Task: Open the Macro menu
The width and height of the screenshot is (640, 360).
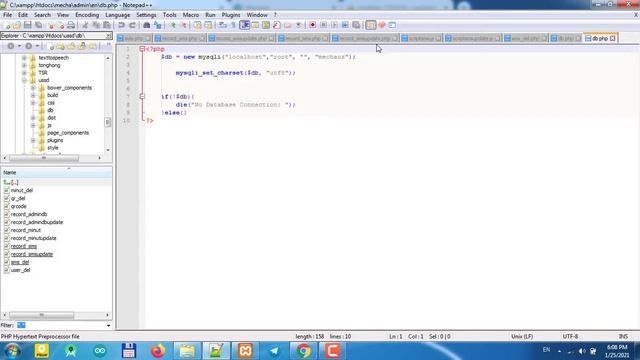Action: (191, 15)
